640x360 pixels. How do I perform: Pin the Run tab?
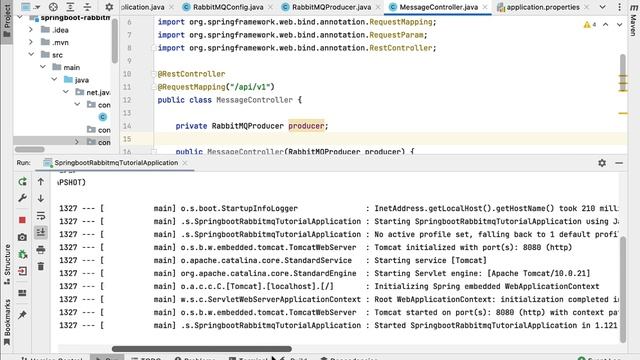point(22,314)
